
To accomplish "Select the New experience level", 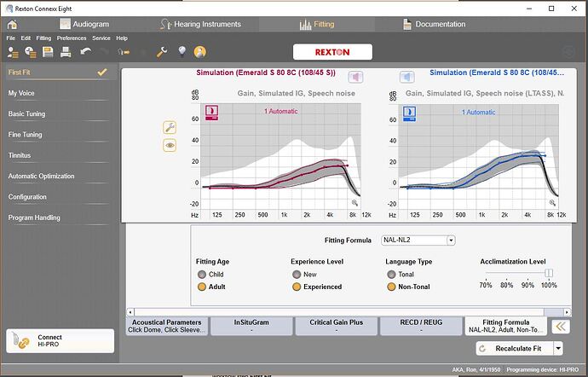I will pyautogui.click(x=297, y=275).
